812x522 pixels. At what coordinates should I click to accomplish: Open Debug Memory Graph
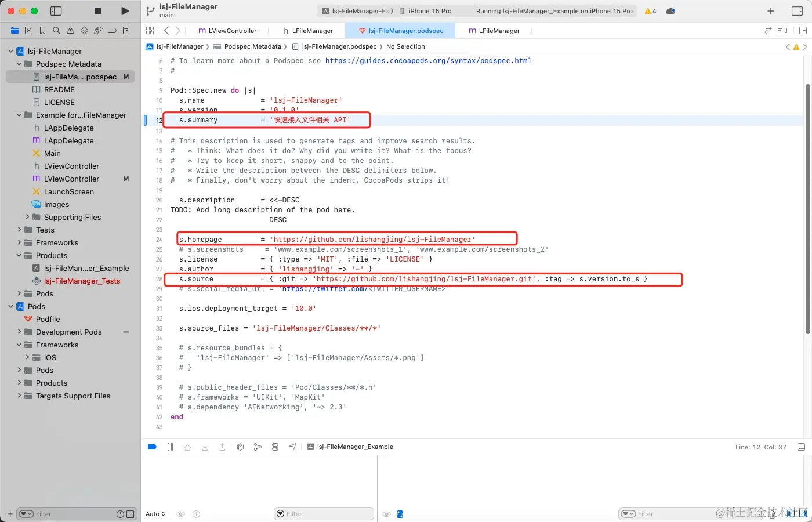tap(258, 447)
